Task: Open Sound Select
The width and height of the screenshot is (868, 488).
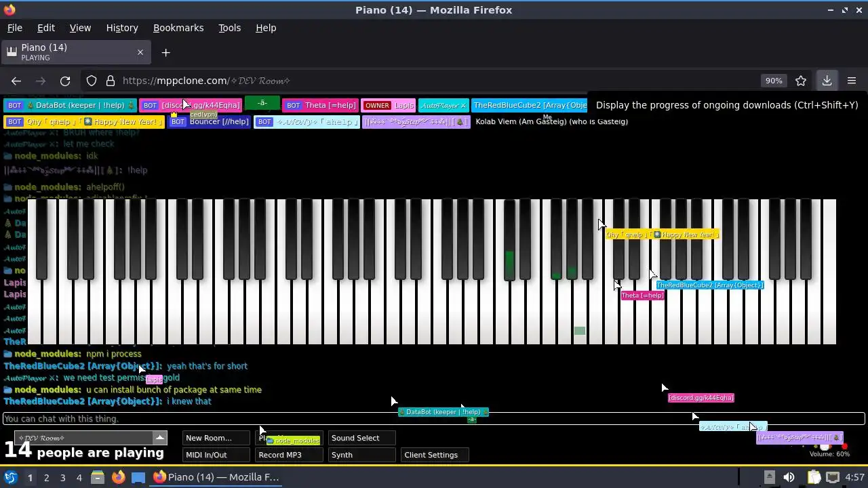Action: 361,438
